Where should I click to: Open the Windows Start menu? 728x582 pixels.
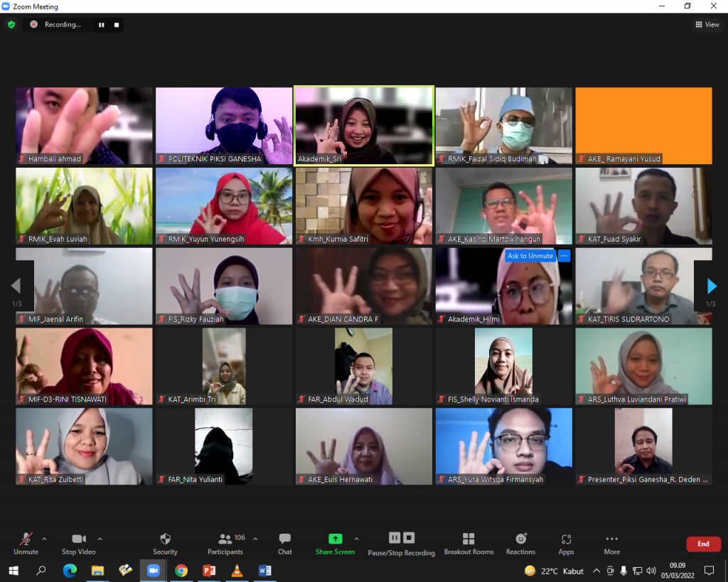coord(14,571)
